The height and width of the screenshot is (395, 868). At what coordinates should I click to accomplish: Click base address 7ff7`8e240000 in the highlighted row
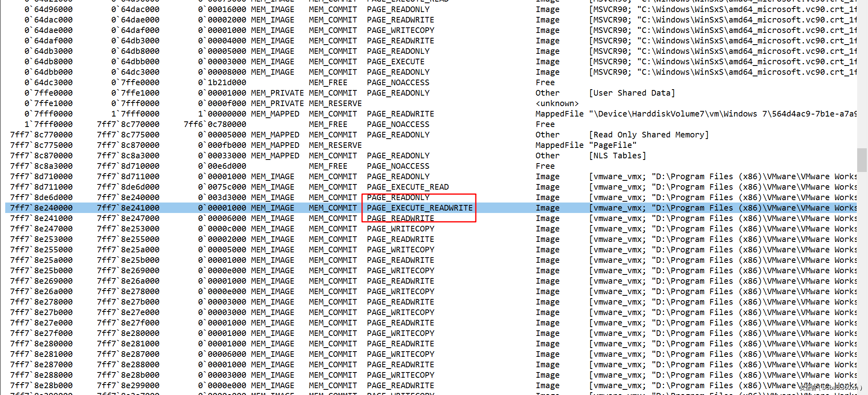coord(41,208)
